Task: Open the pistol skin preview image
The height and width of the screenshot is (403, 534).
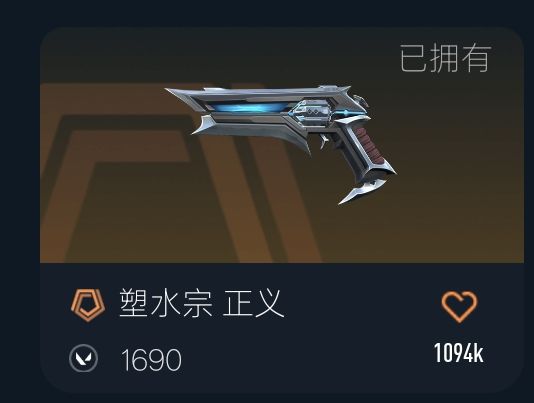Action: (x=281, y=145)
